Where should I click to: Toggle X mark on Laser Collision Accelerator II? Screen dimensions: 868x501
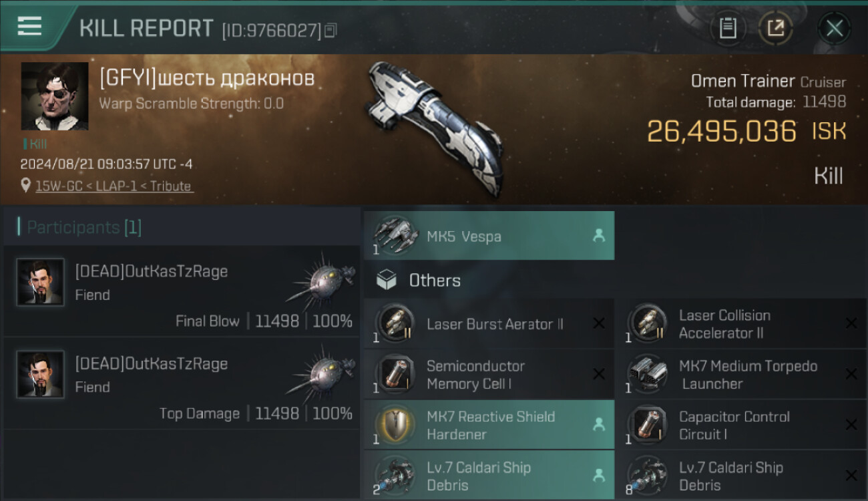(851, 323)
